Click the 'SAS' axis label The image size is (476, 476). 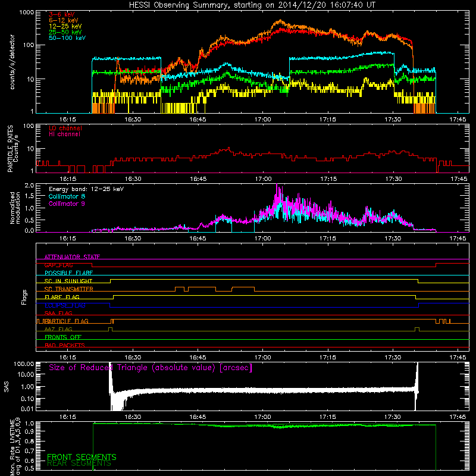click(x=6, y=387)
